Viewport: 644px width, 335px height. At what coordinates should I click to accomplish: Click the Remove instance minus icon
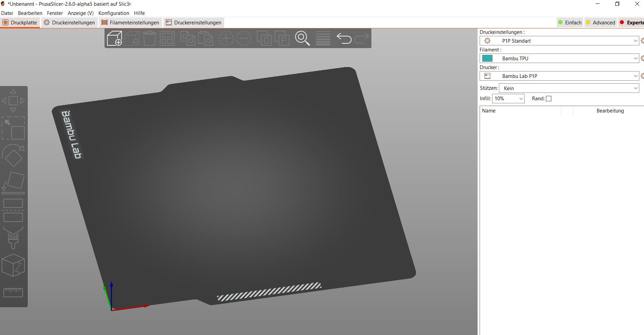point(244,38)
